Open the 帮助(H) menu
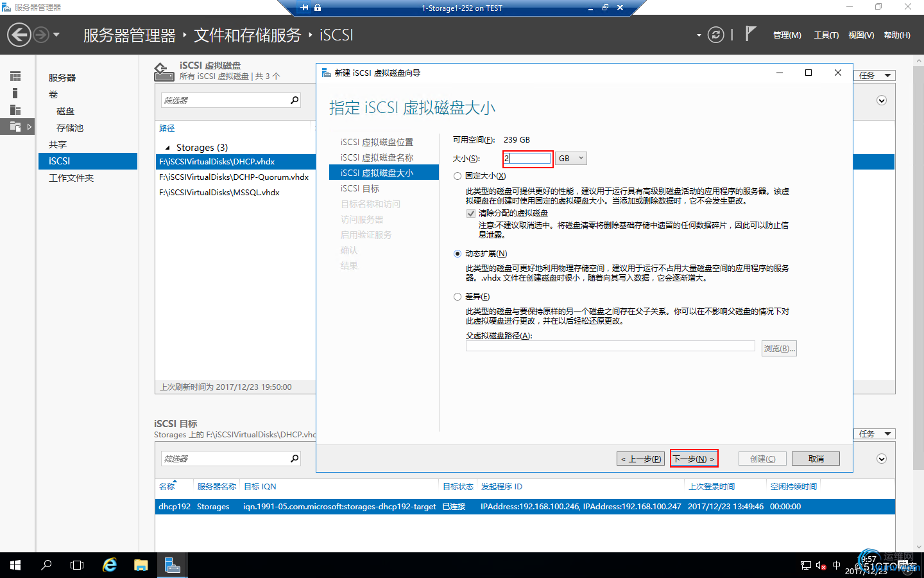 pos(897,35)
